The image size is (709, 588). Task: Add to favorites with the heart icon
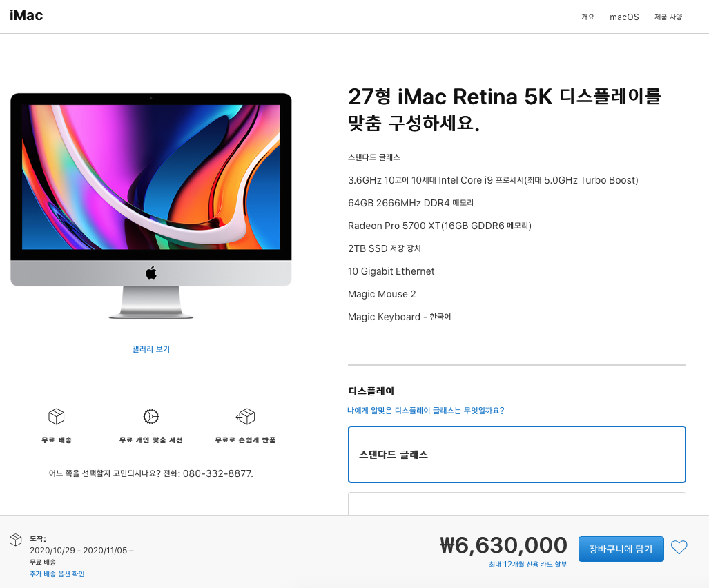point(679,547)
